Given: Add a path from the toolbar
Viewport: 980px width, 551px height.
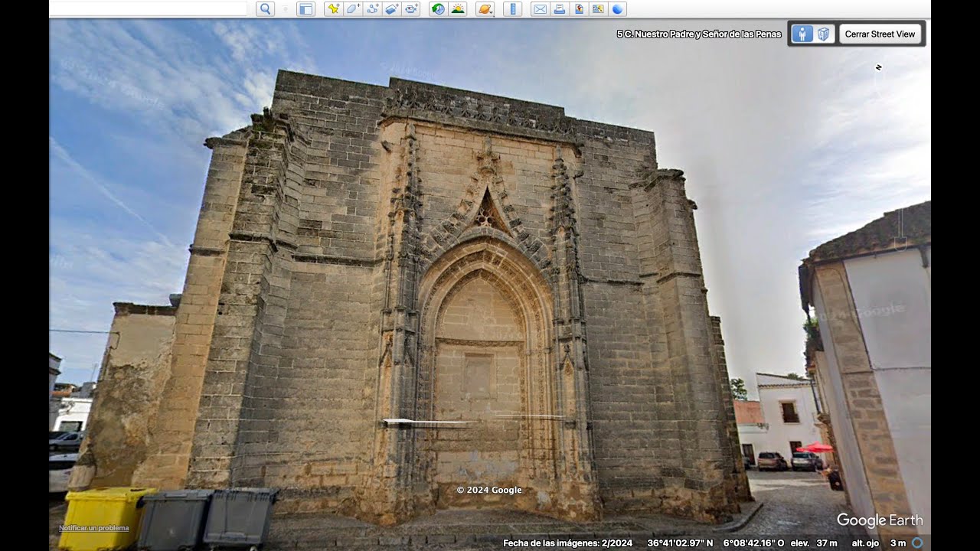Looking at the screenshot, I should point(373,9).
